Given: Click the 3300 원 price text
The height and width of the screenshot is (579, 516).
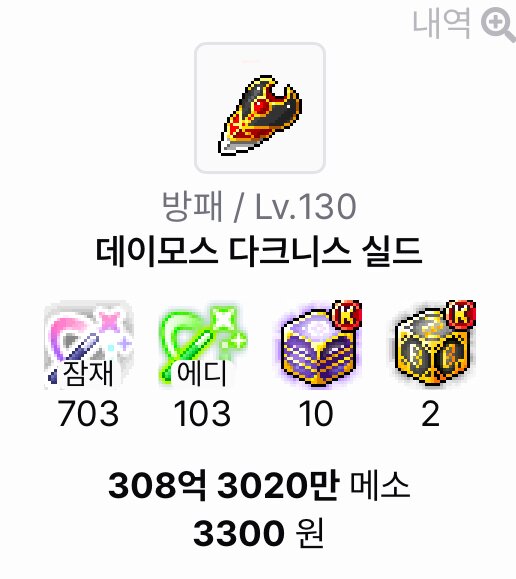Looking at the screenshot, I should [259, 533].
